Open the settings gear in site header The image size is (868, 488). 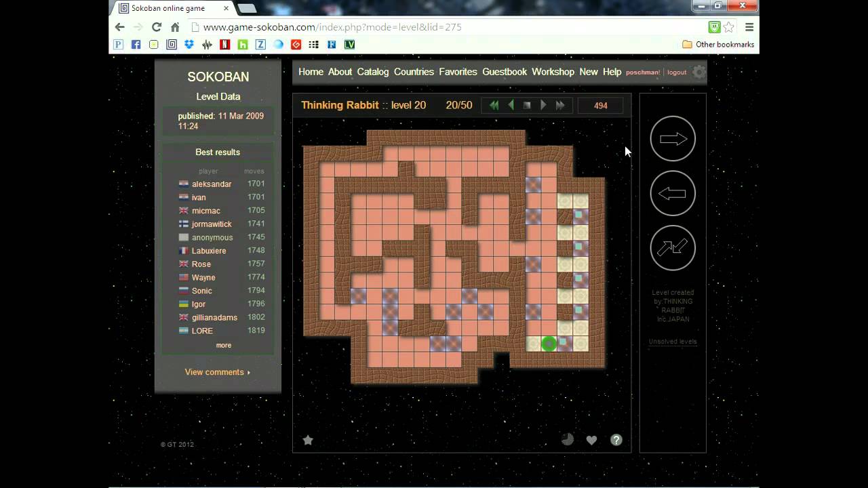click(x=699, y=72)
